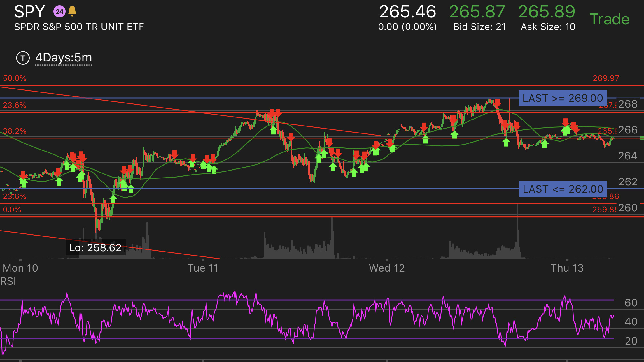Click the tall volume spike on Wednesday
Viewport: 644px width, 362px height.
pos(517,230)
